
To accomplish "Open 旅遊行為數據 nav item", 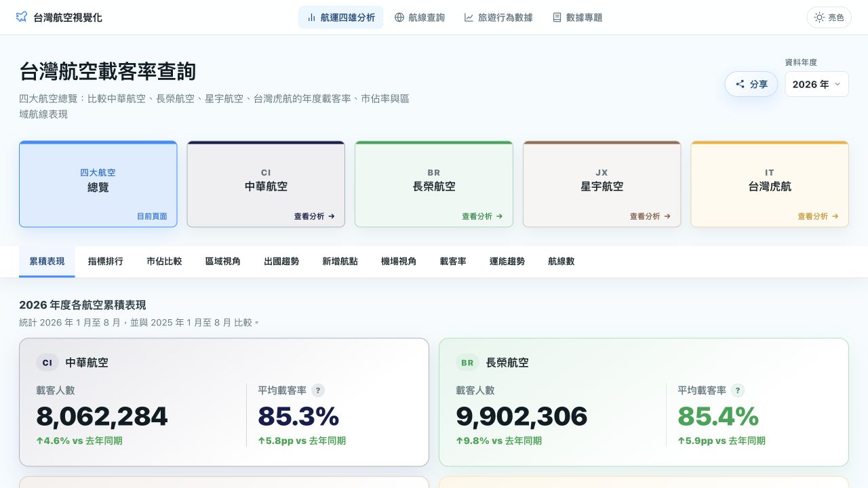I will pos(498,18).
